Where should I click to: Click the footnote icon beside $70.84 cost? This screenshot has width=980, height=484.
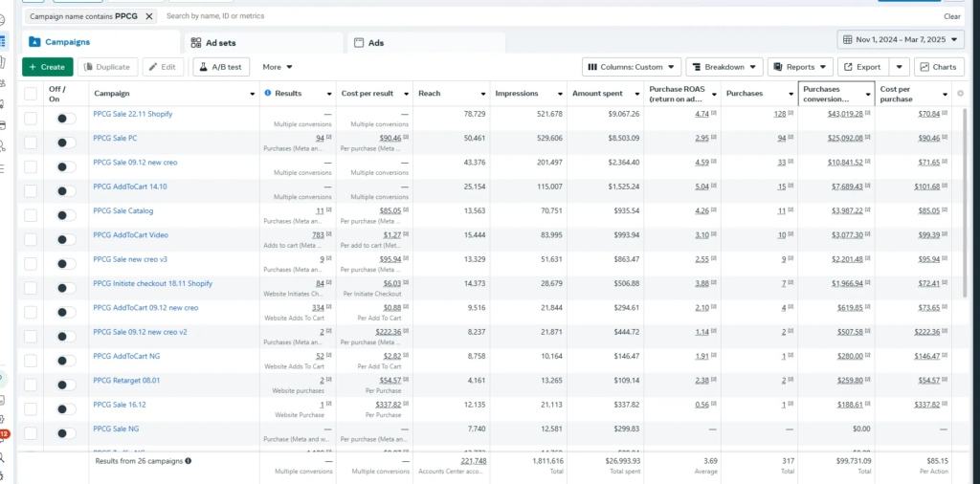coord(945,113)
